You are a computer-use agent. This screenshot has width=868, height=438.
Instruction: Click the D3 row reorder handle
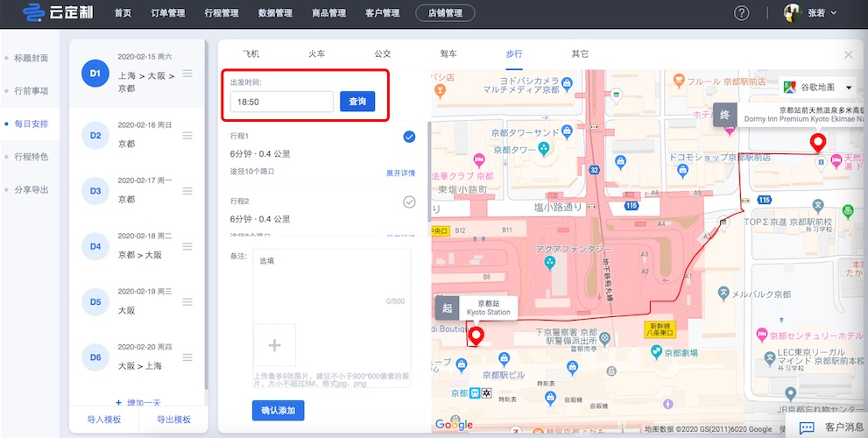(187, 191)
